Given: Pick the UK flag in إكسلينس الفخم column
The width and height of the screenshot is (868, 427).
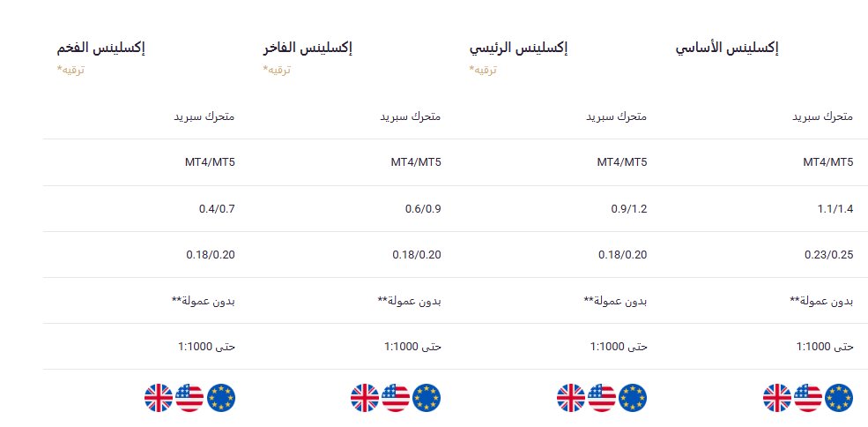Looking at the screenshot, I should tap(159, 398).
